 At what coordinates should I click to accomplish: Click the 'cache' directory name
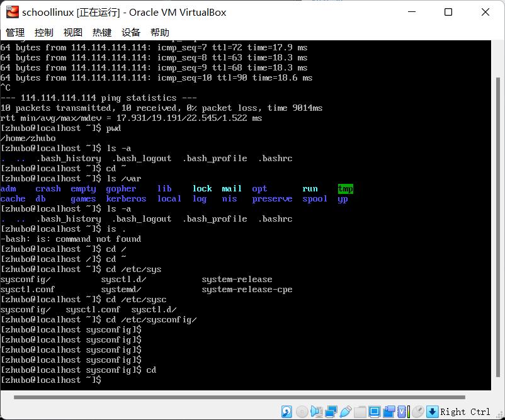click(13, 199)
